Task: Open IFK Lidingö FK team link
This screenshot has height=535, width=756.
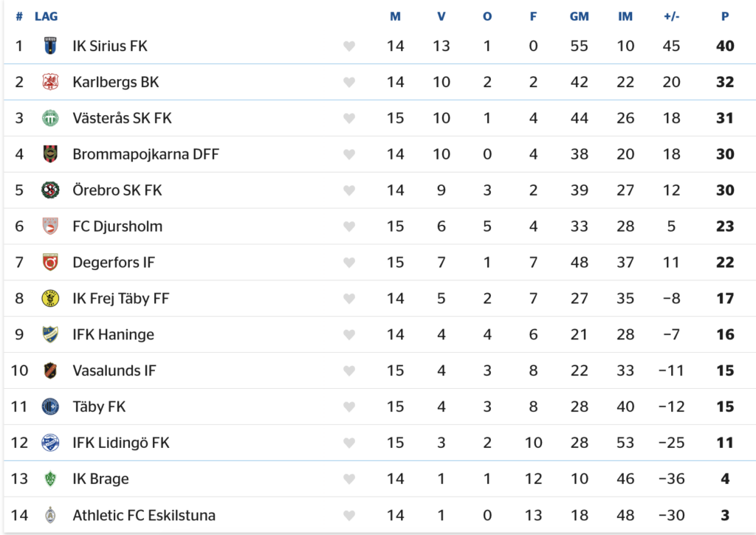Action: coord(121,443)
